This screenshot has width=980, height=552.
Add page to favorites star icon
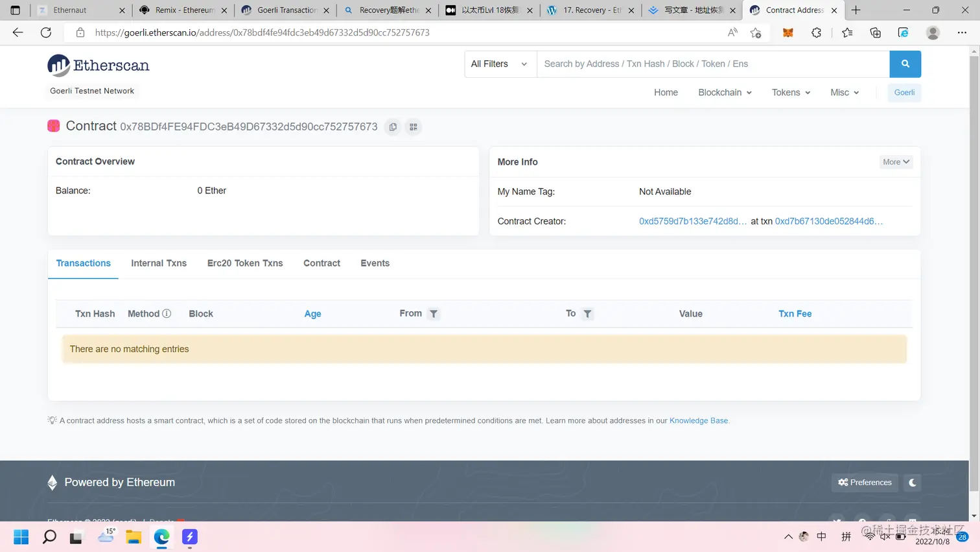coord(756,32)
